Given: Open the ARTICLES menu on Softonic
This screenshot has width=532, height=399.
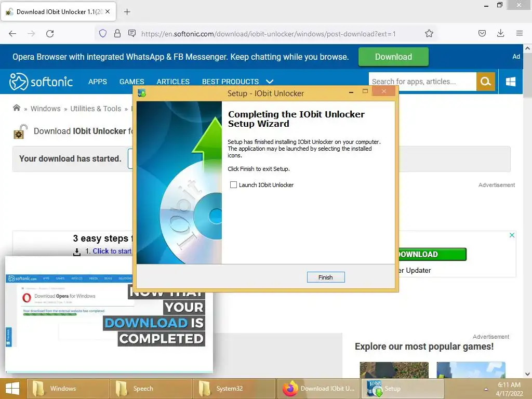Looking at the screenshot, I should pos(173,82).
